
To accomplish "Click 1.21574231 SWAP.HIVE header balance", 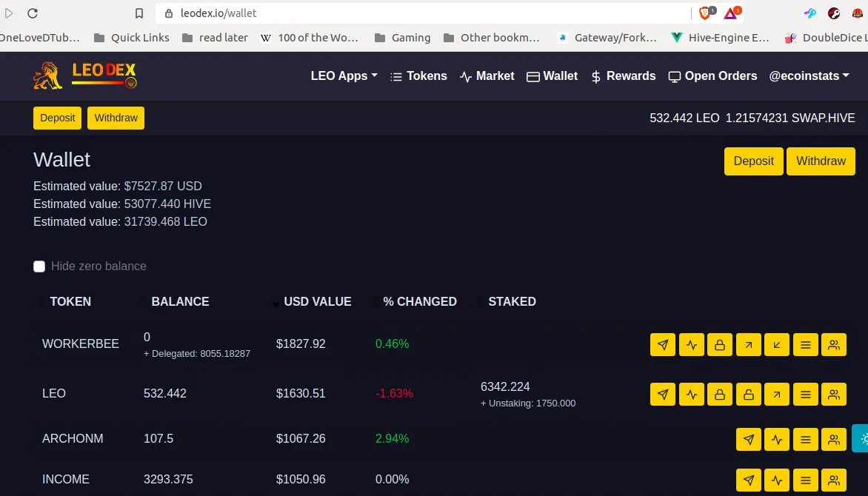I will point(790,118).
